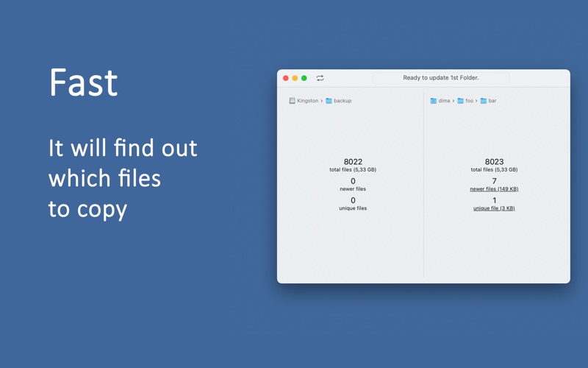Select backup in the left path
Screen dimensions: 588x368
(x=343, y=101)
